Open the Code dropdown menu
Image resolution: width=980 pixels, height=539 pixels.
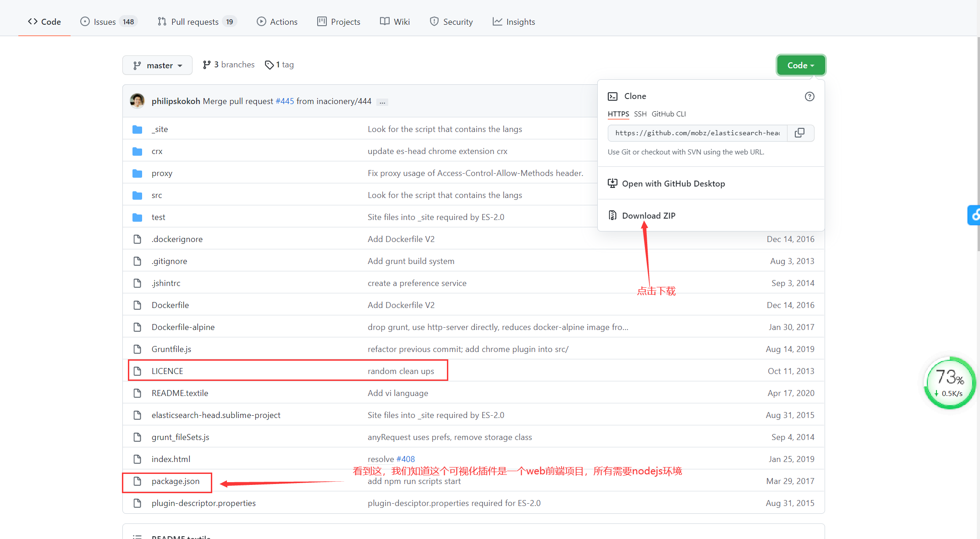[x=801, y=64]
